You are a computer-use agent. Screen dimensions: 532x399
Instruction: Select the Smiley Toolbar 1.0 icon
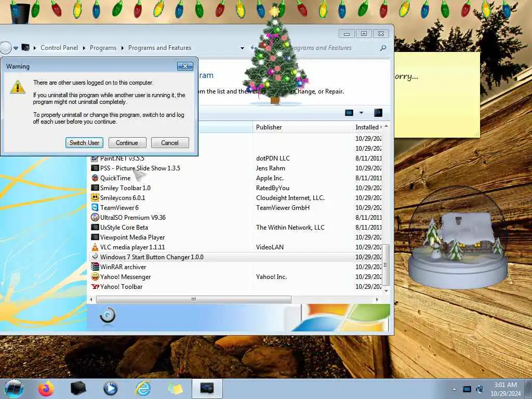(x=95, y=188)
